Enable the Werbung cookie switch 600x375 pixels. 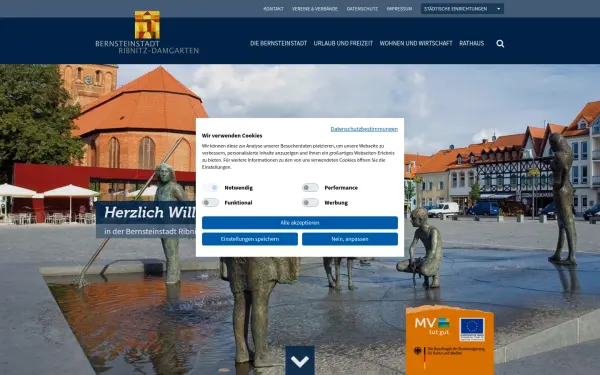310,202
